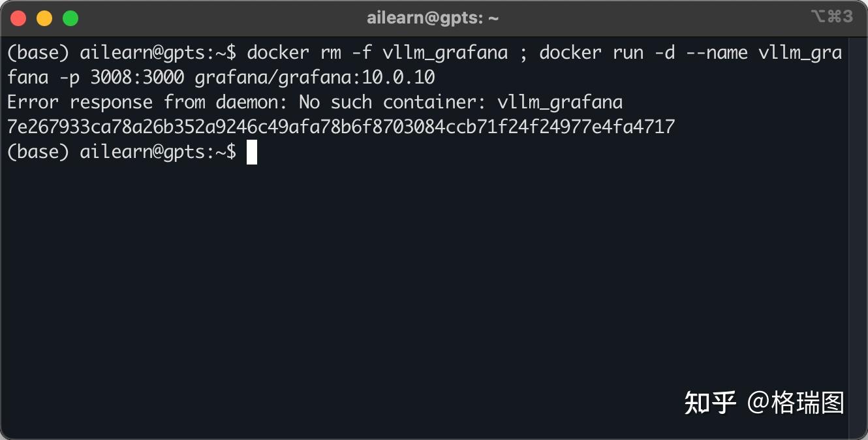Click "vllm_grafana" in the error message

tap(560, 102)
